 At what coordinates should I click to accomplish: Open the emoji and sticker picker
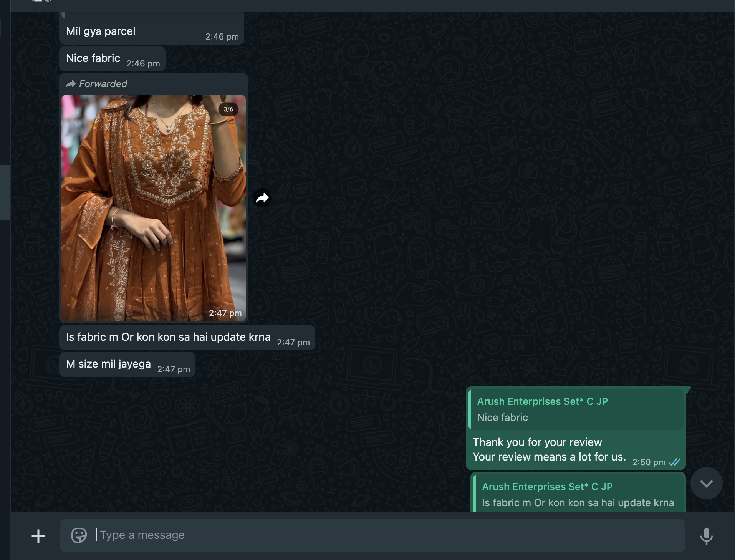79,535
